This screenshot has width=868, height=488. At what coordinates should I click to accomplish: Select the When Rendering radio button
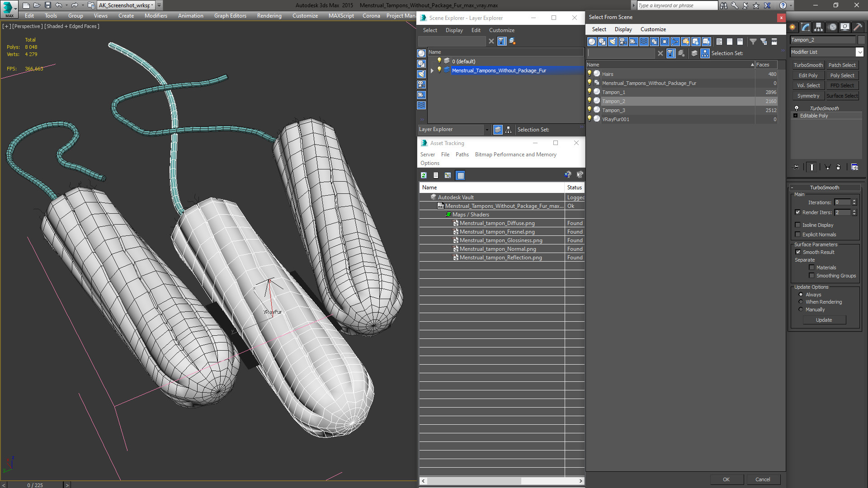801,302
